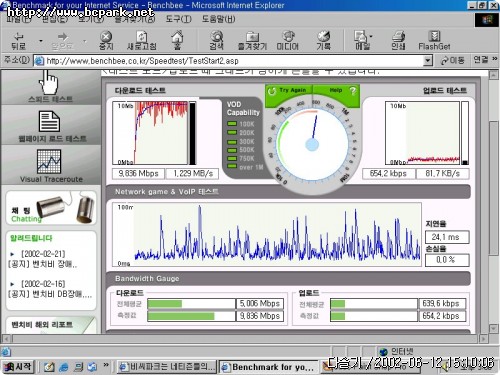Show browsing history via 기록 icon
The width and height of the screenshot is (500, 375).
[x=323, y=41]
